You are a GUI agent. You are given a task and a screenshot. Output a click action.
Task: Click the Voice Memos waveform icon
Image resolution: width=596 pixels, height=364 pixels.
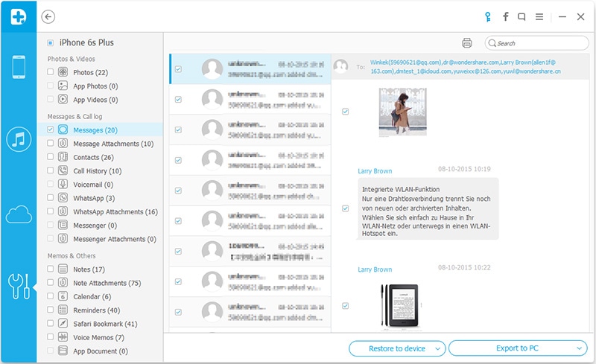coord(63,337)
